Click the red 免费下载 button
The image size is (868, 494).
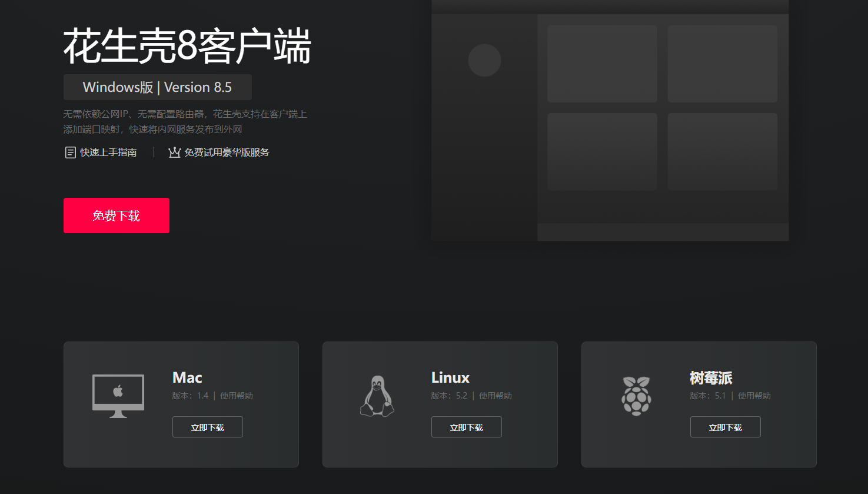[117, 215]
